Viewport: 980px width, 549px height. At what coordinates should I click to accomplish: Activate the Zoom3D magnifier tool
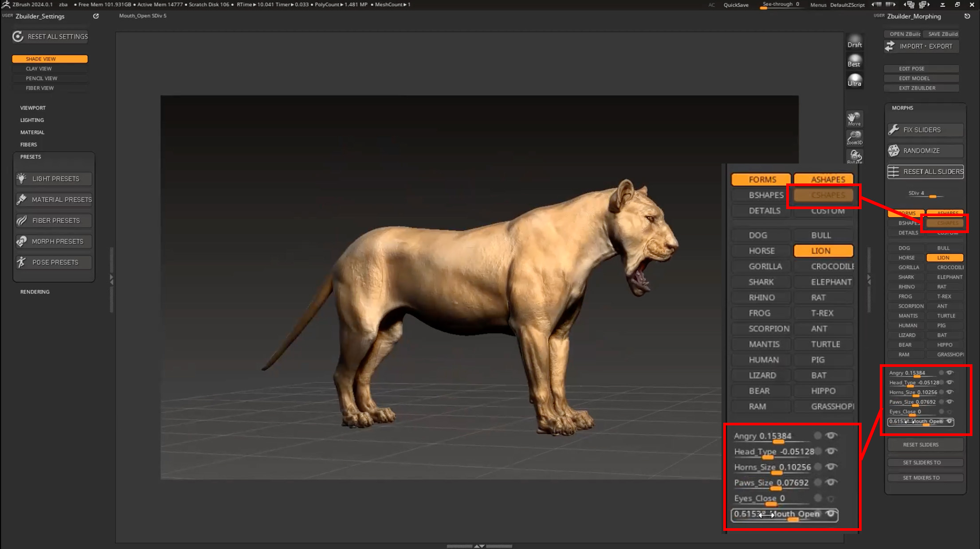pyautogui.click(x=854, y=137)
